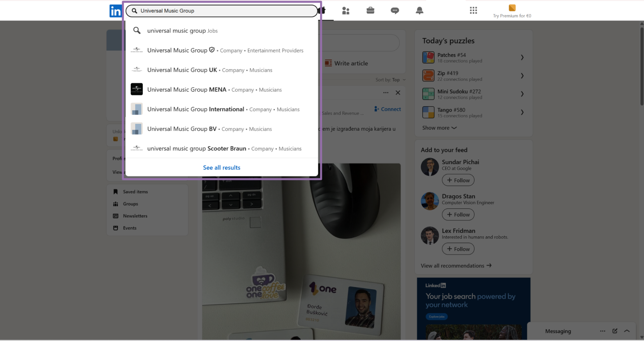Image resolution: width=644 pixels, height=341 pixels.
Task: Open My Network people icon
Action: coord(346,11)
